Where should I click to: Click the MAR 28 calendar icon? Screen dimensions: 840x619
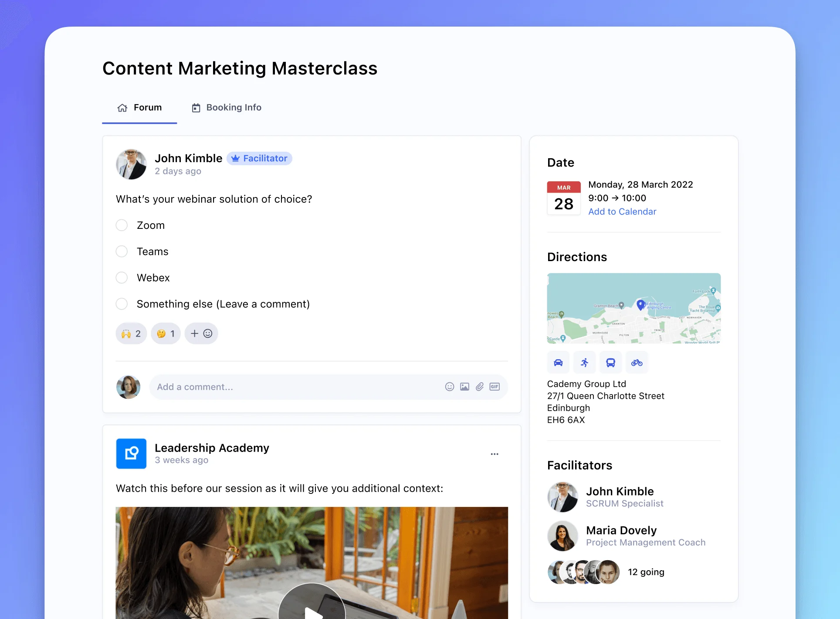pos(564,198)
